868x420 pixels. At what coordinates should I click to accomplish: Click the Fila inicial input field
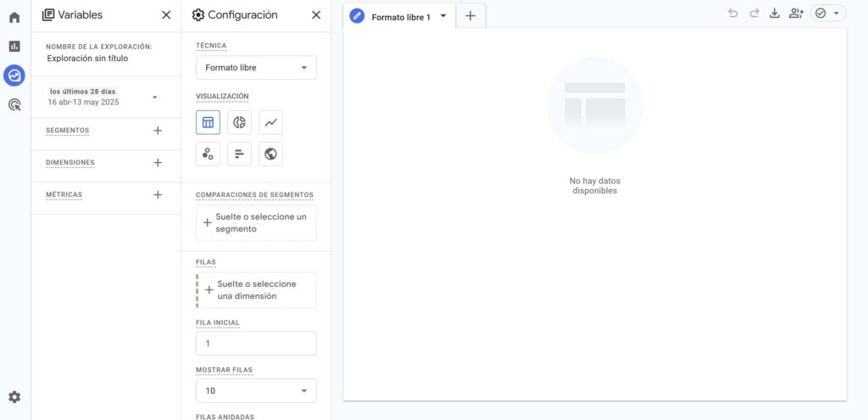(x=255, y=344)
